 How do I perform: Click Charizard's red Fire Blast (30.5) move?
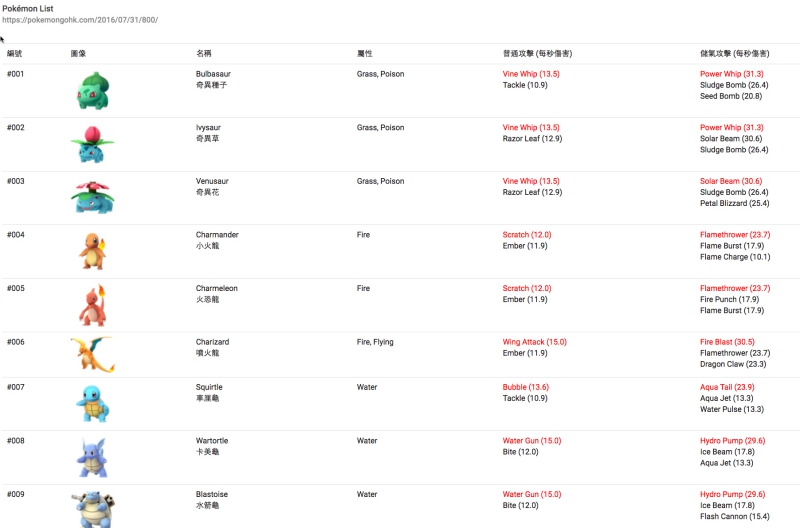[727, 342]
